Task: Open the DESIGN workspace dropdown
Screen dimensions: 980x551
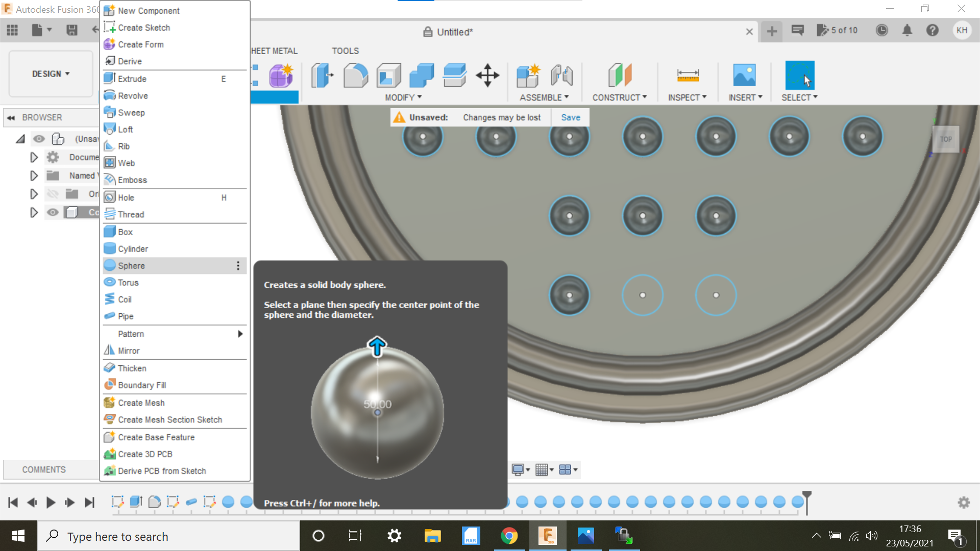Action: (50, 73)
